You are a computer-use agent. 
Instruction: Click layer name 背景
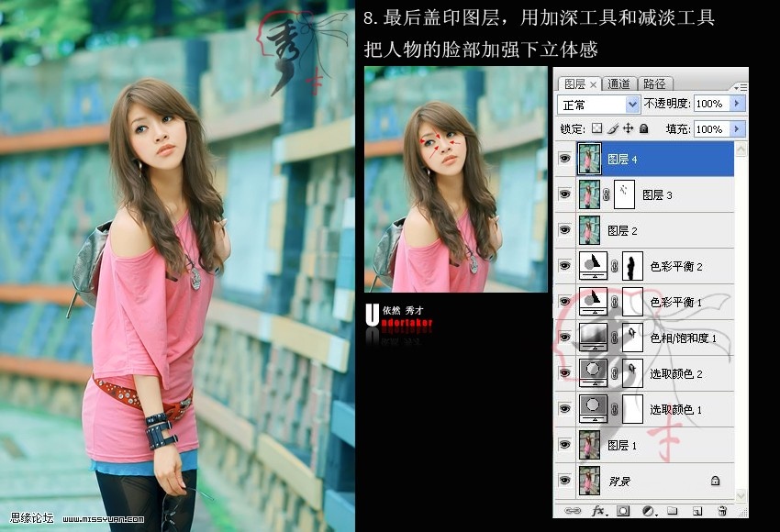(x=619, y=481)
